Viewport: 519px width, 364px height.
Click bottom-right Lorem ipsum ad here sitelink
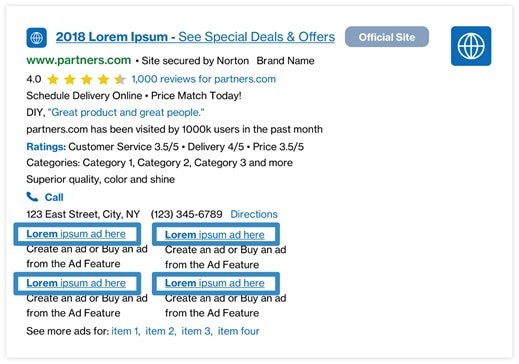pos(215,283)
